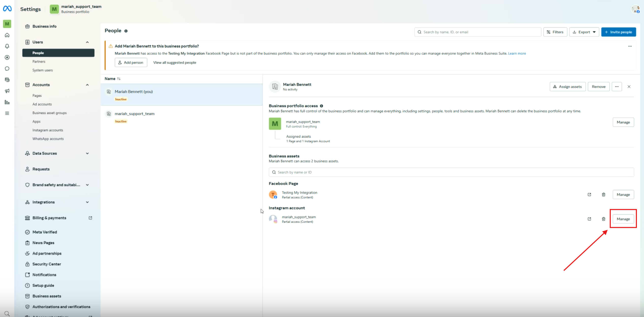Open Instagram accounts in sidebar
Viewport: 644px width, 317px height.
(x=48, y=130)
